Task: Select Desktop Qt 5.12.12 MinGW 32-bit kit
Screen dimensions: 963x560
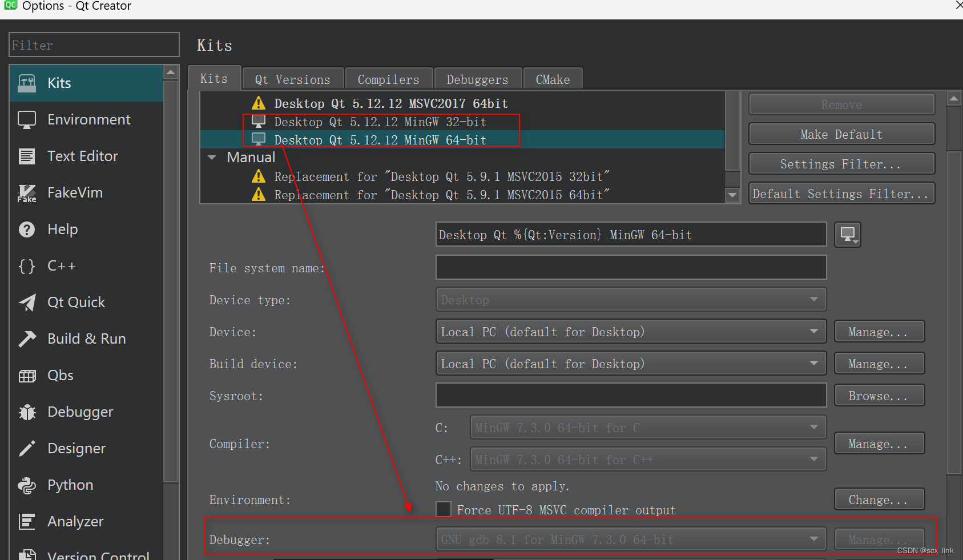Action: 380,122
